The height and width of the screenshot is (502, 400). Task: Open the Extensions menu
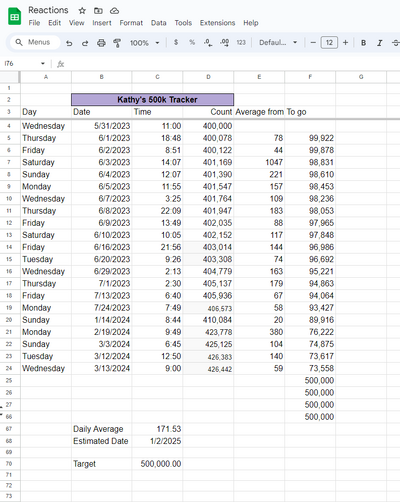pyautogui.click(x=217, y=23)
